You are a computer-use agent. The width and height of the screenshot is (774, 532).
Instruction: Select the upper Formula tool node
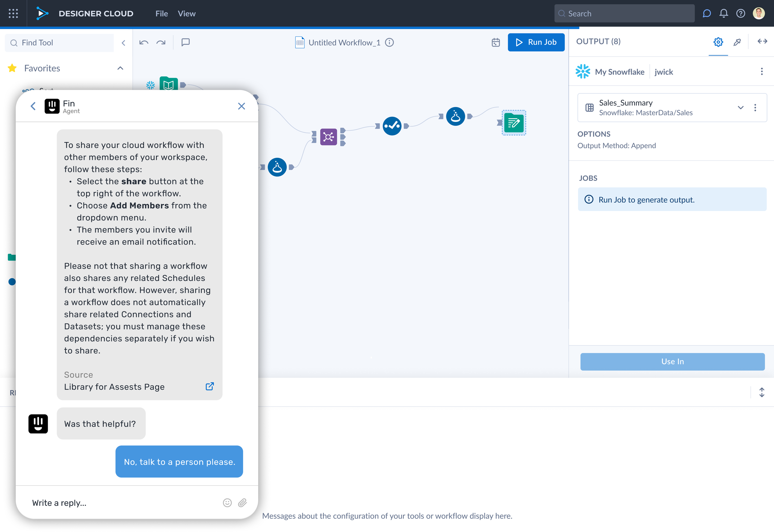pyautogui.click(x=455, y=116)
